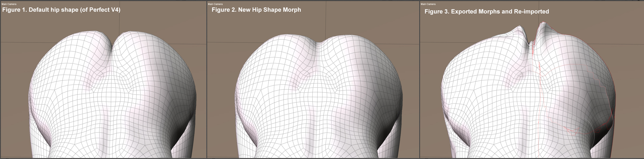
Task: Select the morphed hip mesh in Figure 2 viewport
Action: coord(318,96)
